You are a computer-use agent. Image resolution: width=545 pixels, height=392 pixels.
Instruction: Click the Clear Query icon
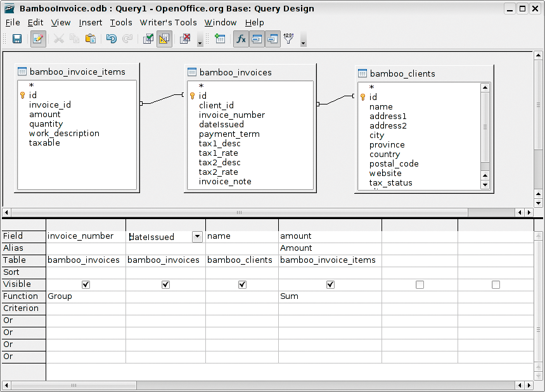185,39
